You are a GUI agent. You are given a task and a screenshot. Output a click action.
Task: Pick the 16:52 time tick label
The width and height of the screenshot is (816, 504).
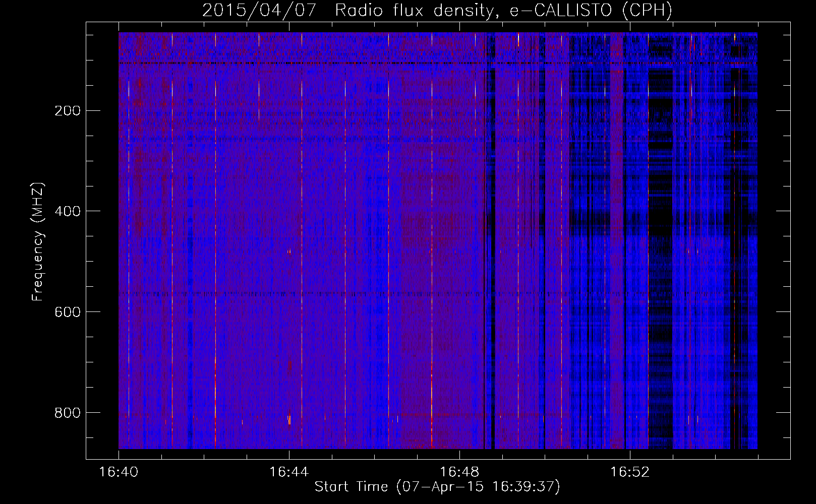pos(630,472)
